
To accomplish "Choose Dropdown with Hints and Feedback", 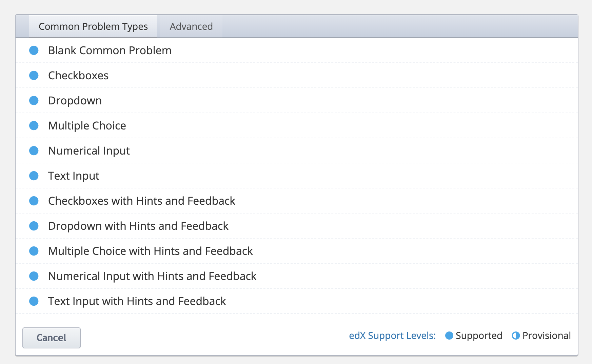I will tap(297, 226).
